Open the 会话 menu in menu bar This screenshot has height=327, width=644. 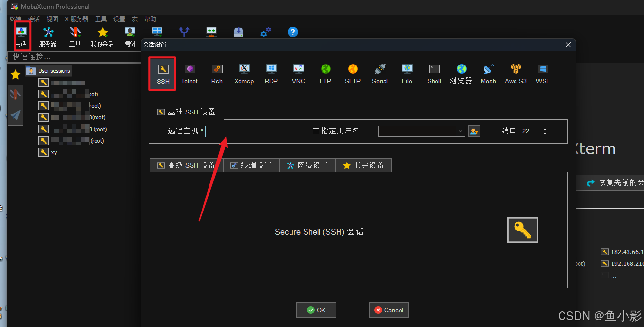[x=34, y=19]
